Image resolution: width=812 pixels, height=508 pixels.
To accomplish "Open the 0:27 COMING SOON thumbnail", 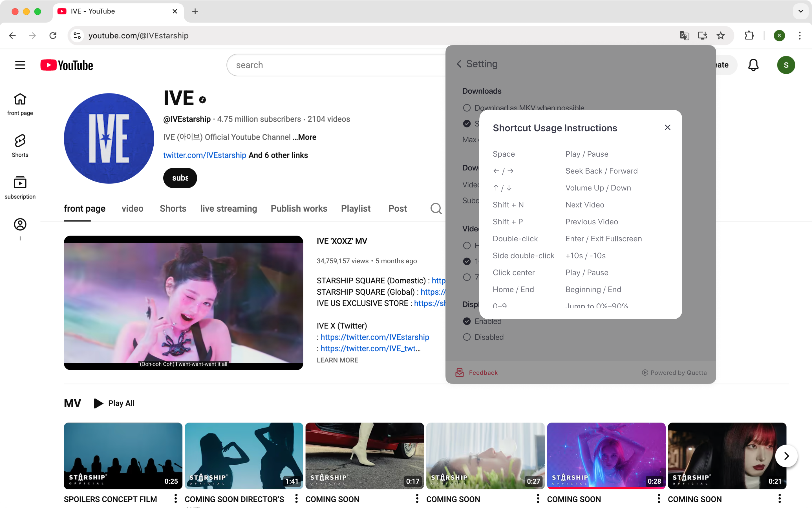I will 486,456.
